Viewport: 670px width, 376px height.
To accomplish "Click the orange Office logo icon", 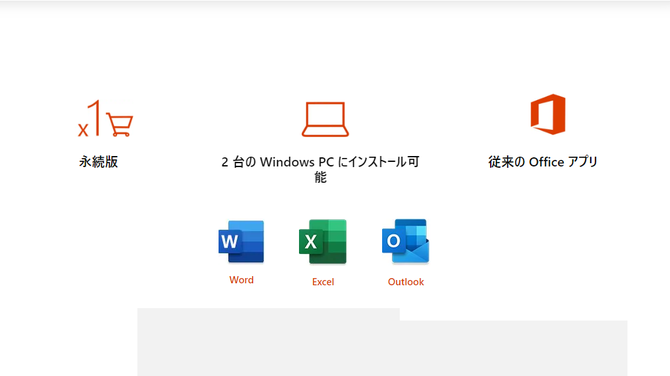I will coord(548,114).
